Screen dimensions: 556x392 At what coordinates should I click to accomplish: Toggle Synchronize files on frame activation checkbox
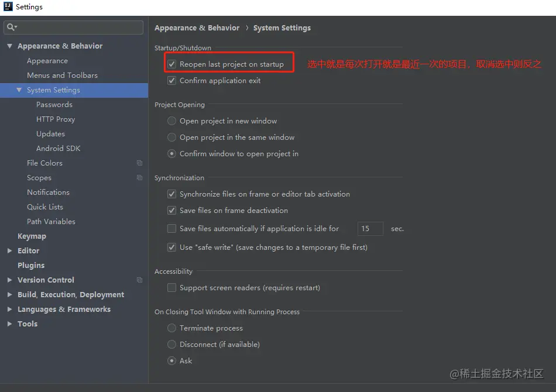[171, 194]
